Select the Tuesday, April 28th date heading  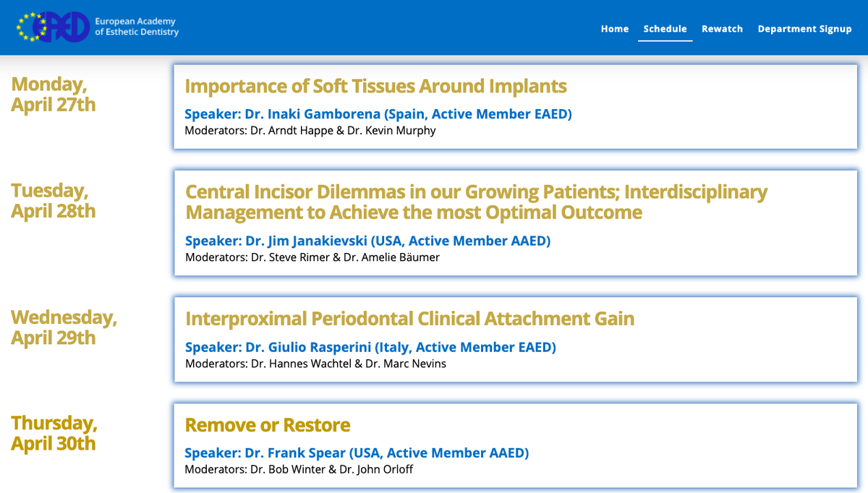coord(54,200)
